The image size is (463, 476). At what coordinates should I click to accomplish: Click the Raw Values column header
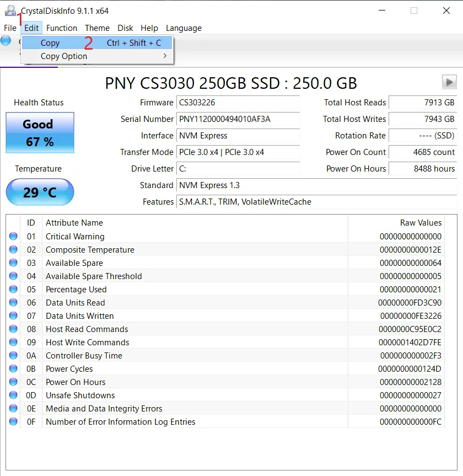[421, 223]
